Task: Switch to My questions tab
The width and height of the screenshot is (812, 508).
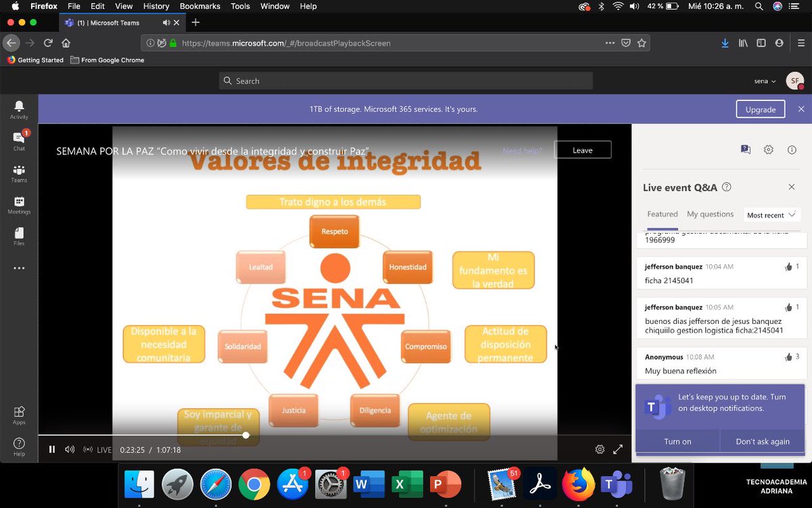Action: point(710,214)
